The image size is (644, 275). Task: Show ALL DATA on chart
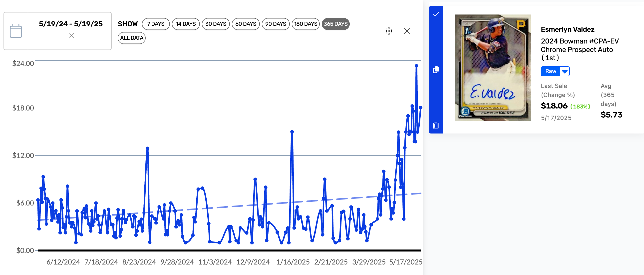[x=131, y=38]
